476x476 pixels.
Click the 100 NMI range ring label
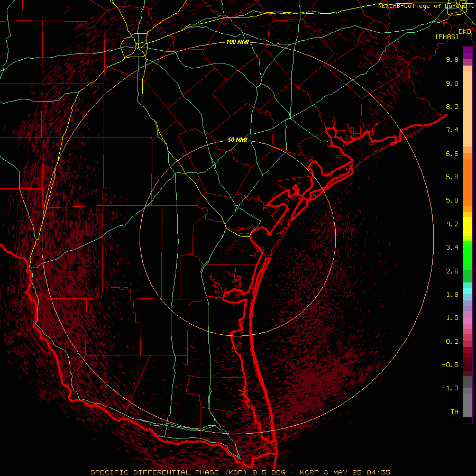(237, 42)
